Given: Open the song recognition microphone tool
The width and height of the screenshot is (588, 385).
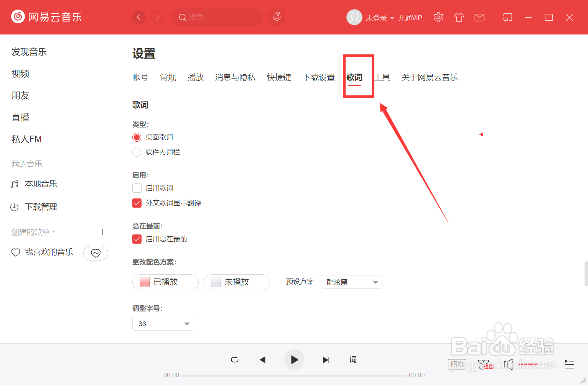Looking at the screenshot, I should pos(277,17).
